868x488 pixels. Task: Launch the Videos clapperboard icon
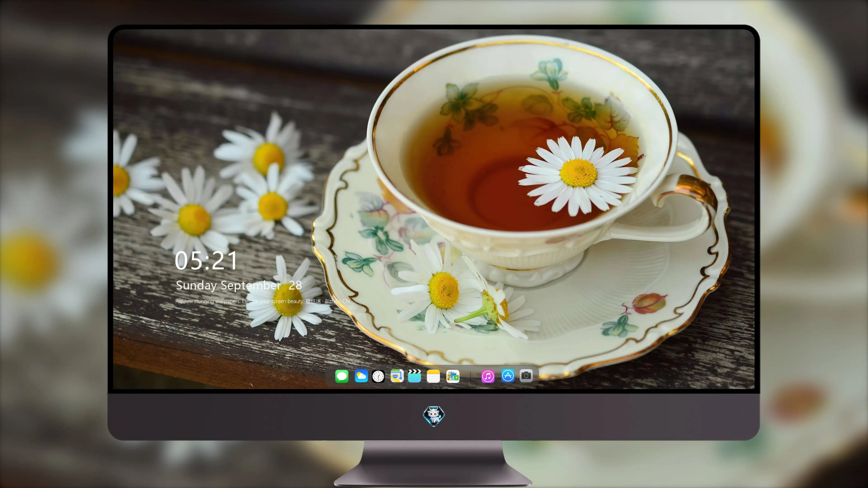[415, 376]
